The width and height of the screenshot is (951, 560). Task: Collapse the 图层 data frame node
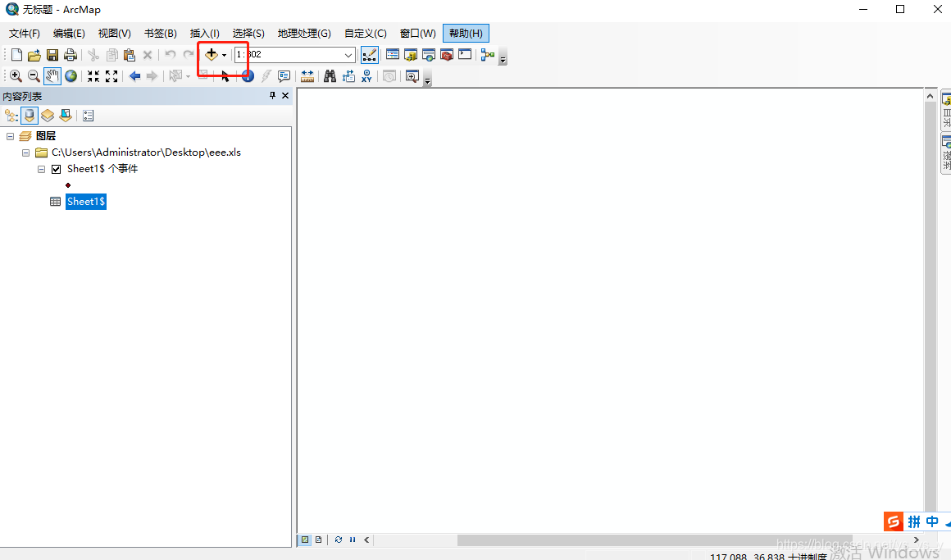10,136
